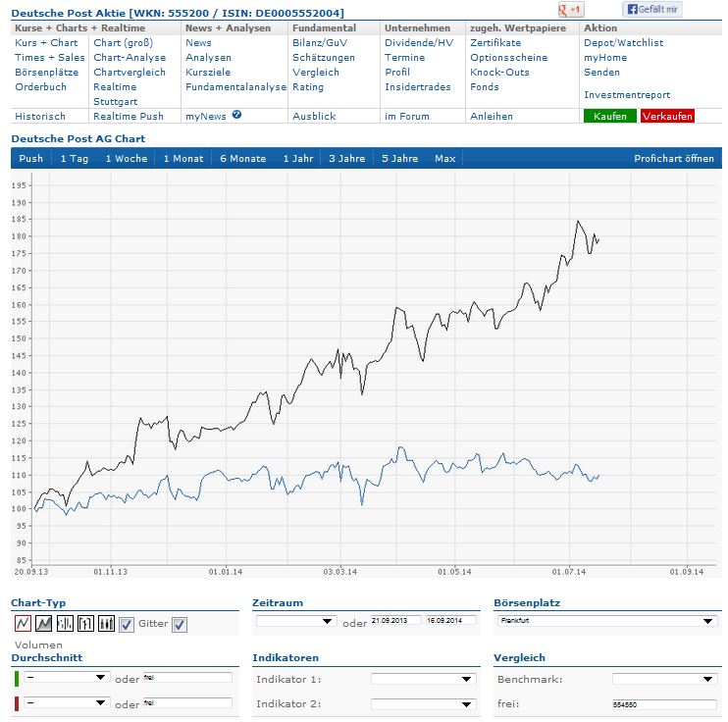Viewport: 728px width, 722px height.
Task: Open the red Durchschnitt average dropdown
Action: click(x=67, y=703)
